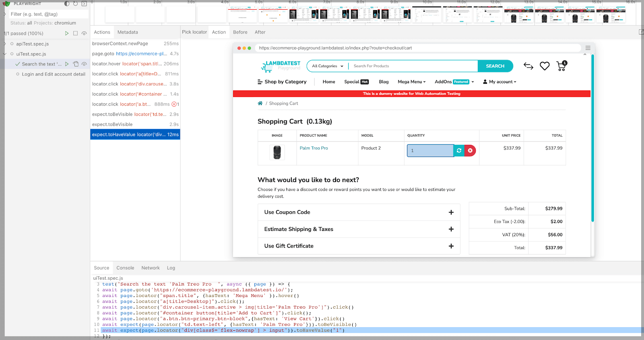Collapse the uiTest.spec.js tree node

click(x=5, y=54)
